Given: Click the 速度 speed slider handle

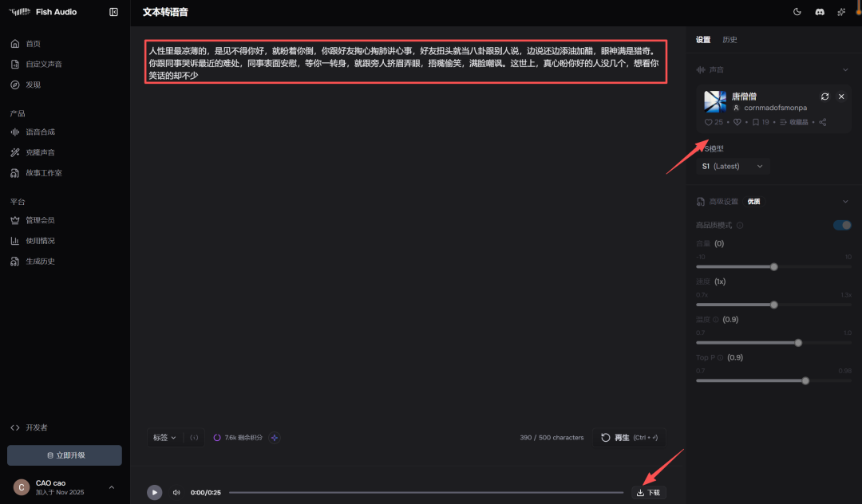Looking at the screenshot, I should (773, 305).
